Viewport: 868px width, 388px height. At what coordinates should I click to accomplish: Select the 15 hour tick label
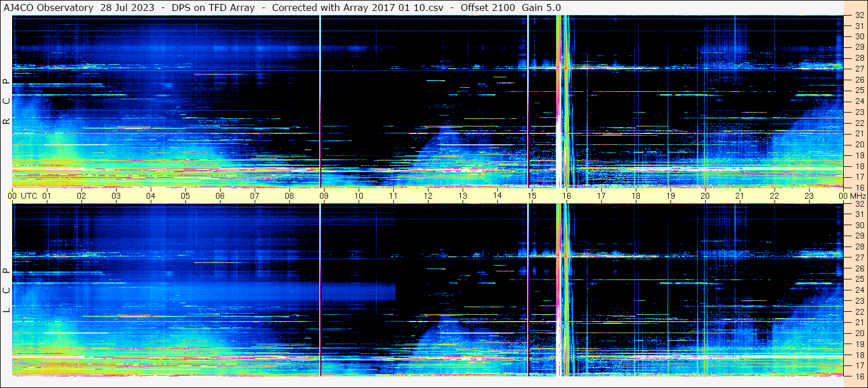532,196
